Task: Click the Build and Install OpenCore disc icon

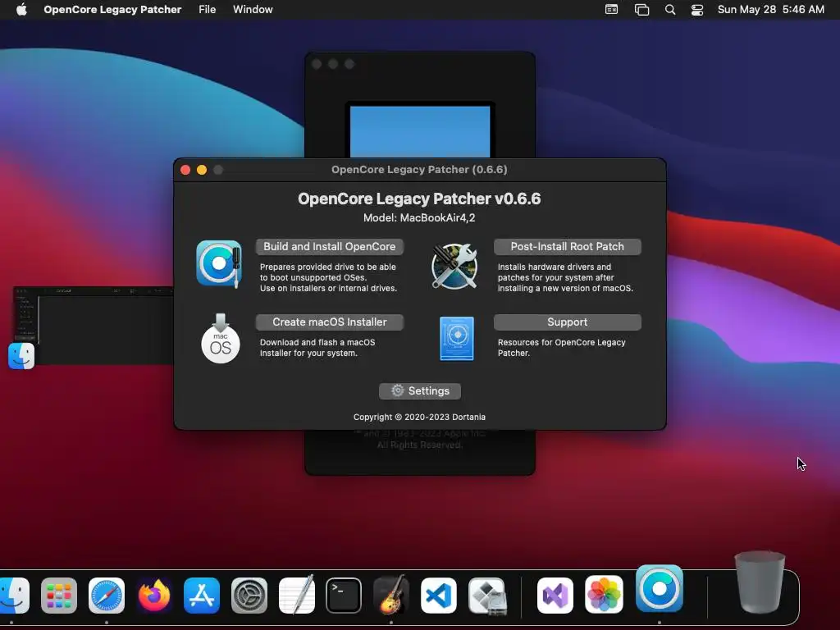Action: [x=218, y=264]
